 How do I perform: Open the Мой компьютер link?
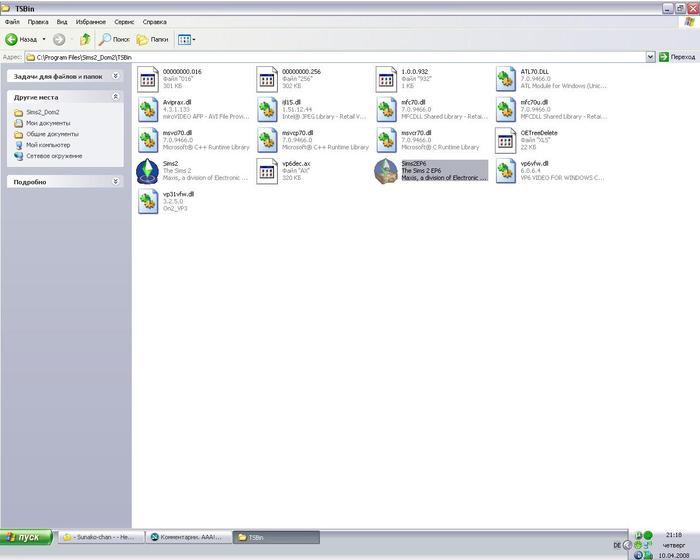coord(48,145)
